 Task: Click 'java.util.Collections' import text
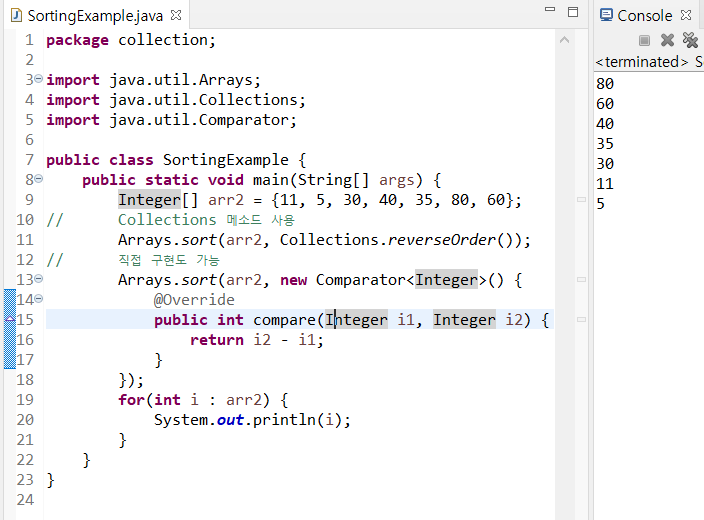[203, 100]
